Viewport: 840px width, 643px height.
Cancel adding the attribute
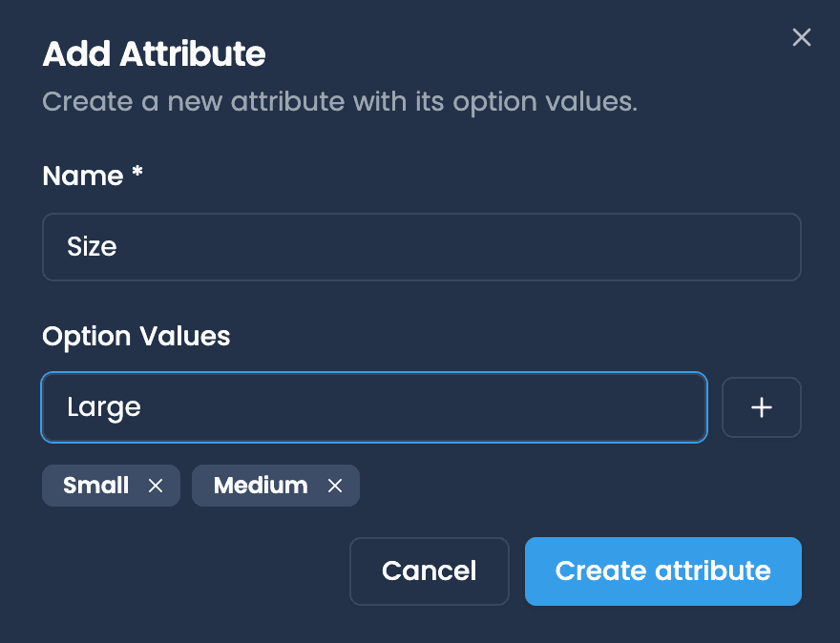pos(430,571)
